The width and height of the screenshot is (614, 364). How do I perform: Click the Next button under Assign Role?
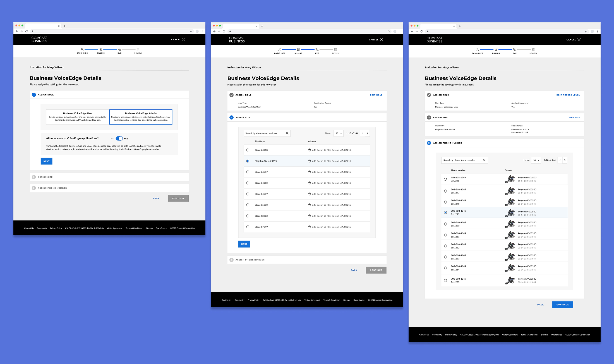point(46,161)
